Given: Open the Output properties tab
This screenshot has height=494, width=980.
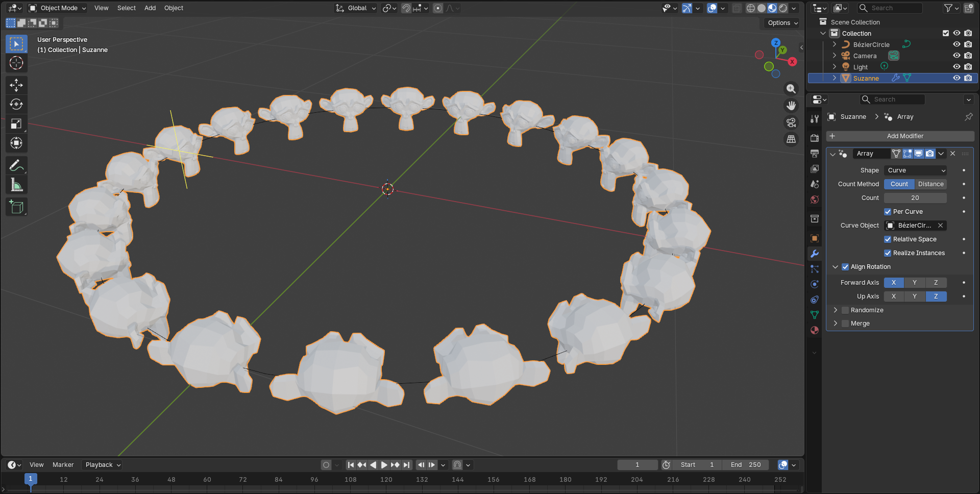Looking at the screenshot, I should pyautogui.click(x=815, y=154).
